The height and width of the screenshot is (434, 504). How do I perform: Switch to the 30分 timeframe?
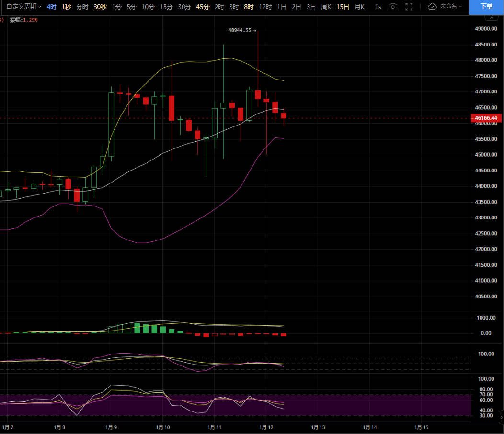pos(184,7)
